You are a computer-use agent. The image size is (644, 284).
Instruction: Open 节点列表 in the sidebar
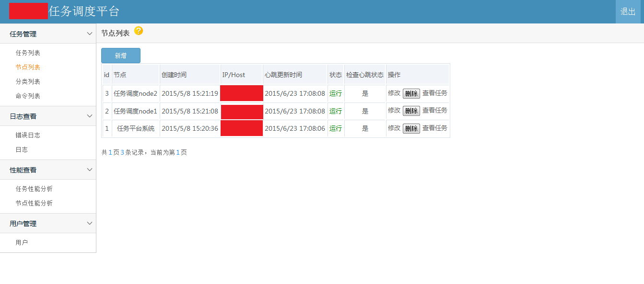click(28, 67)
